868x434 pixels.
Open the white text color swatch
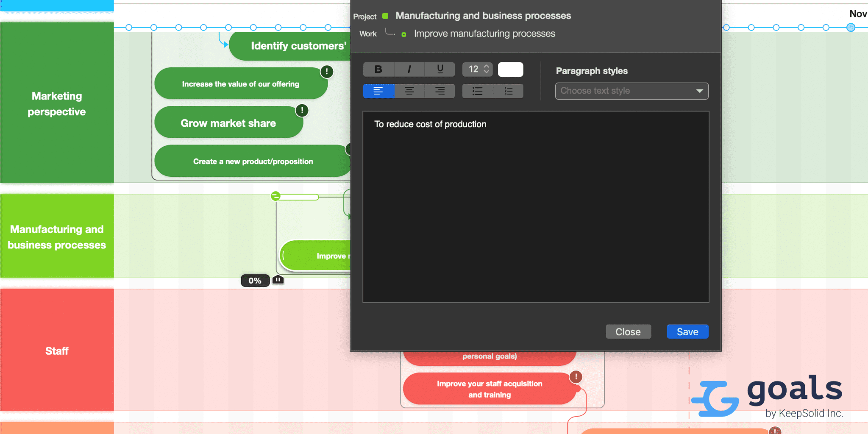(510, 70)
